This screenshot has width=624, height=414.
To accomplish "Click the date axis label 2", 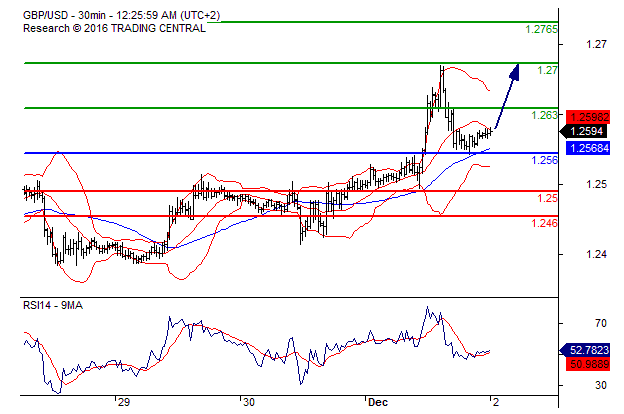I will (495, 402).
